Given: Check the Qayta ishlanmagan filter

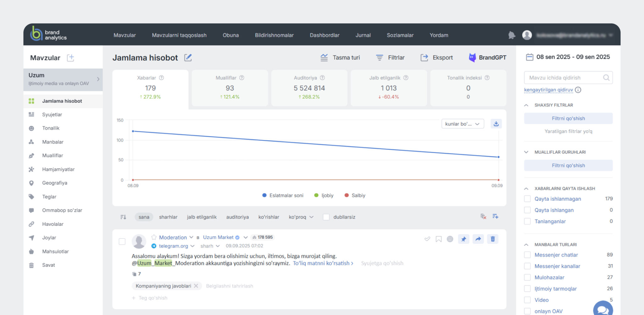Looking at the screenshot, I should click(x=527, y=199).
